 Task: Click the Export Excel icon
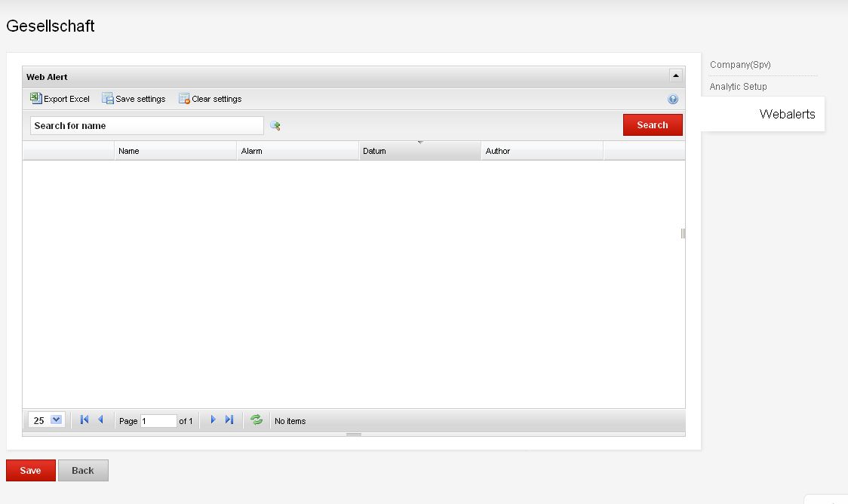point(35,98)
